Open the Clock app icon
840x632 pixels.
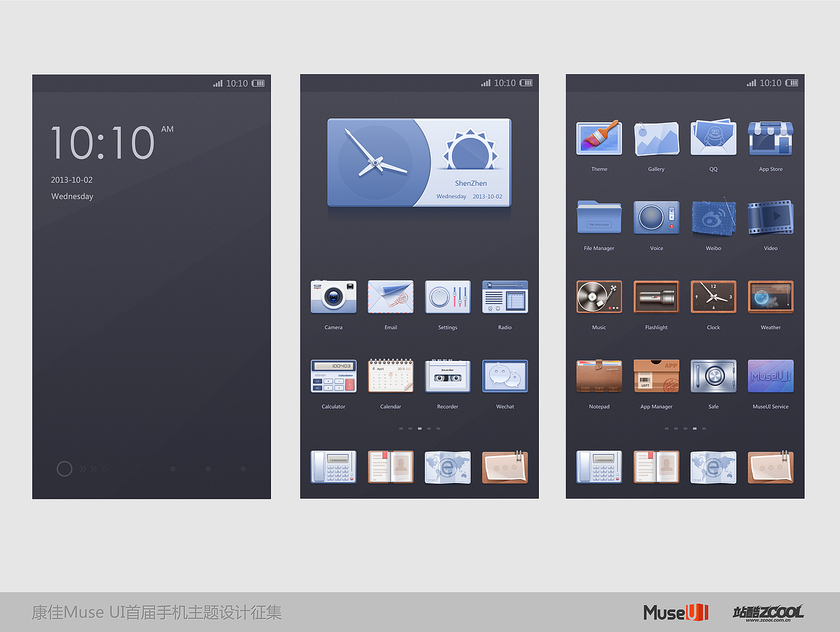(x=713, y=297)
